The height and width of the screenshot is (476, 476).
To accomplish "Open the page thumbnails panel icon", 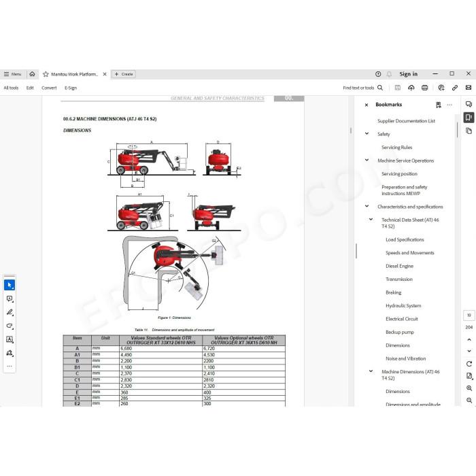I will [469, 131].
